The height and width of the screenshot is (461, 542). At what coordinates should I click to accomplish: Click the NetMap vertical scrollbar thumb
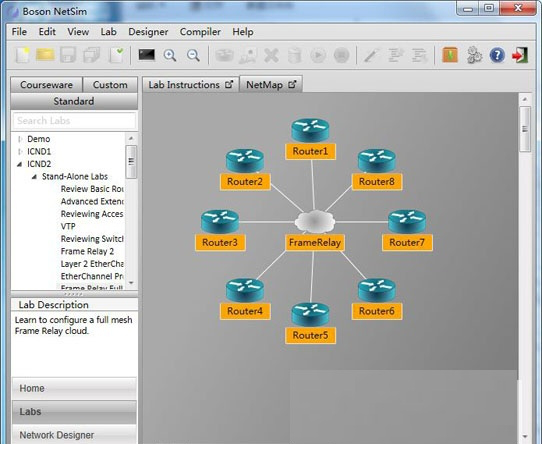(x=525, y=129)
